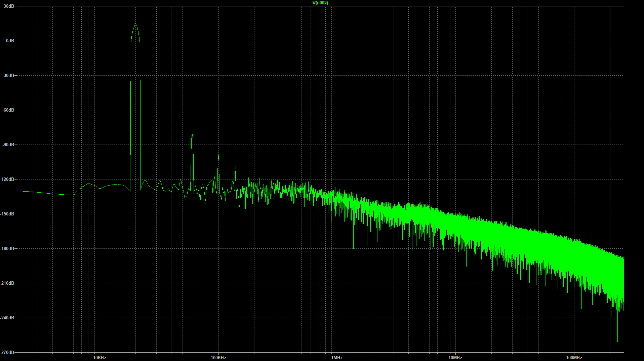Click the tallest fundamental peak tip

click(x=135, y=24)
